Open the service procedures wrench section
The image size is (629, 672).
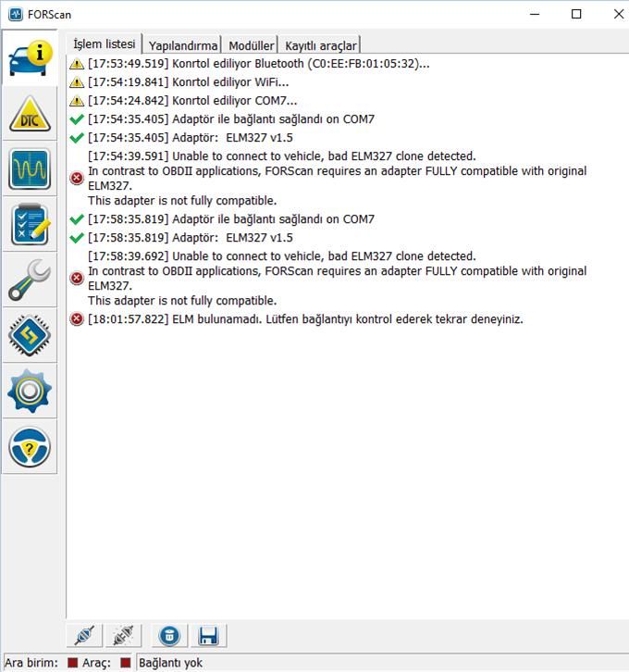pos(30,280)
